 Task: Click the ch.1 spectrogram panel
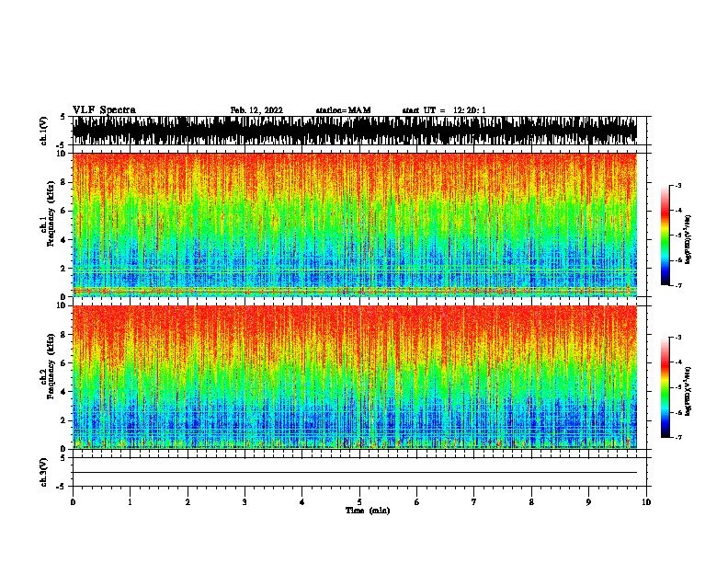pos(355,224)
